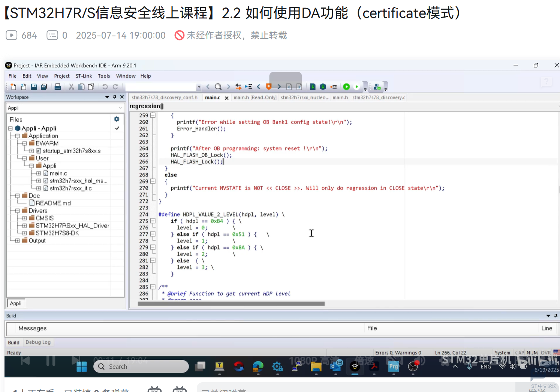Viewport: 560px width, 392px height.
Task: Fold the code block at line 269
Action: coord(153,181)
